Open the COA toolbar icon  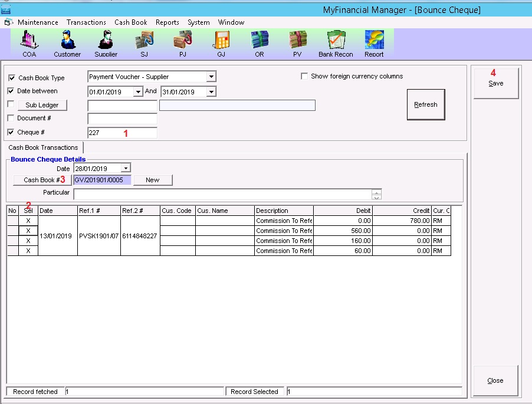(x=29, y=43)
